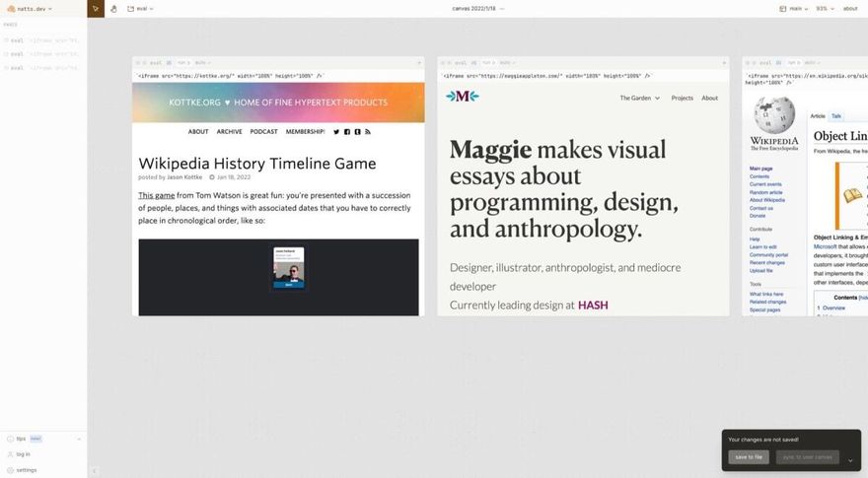
Task: Expand the tips section chevron
Action: (x=79, y=440)
